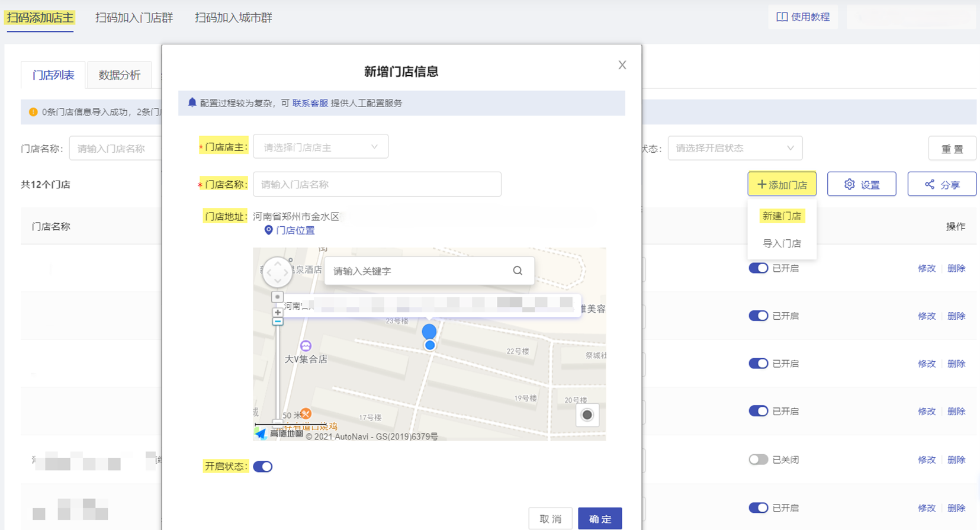The image size is (980, 530).
Task: Click the gear icon on 设置 button
Action: click(x=849, y=184)
